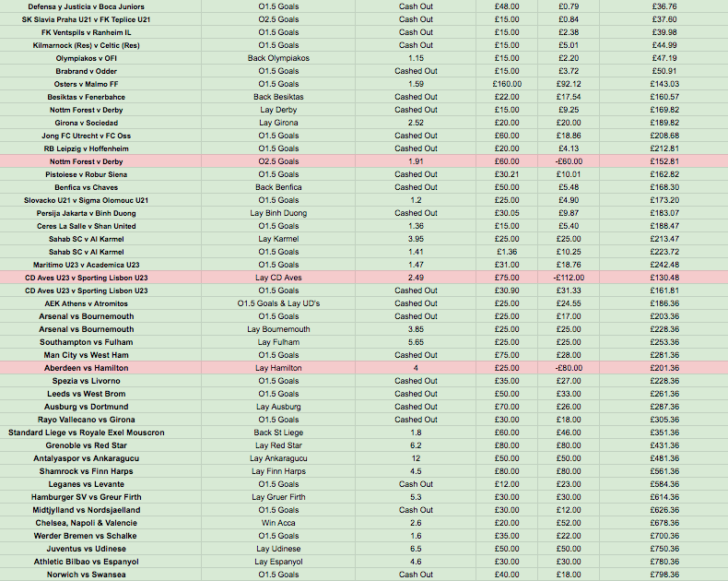Select the Lay Bournemouth bet cell
Image resolution: width=728 pixels, height=581 pixels.
278,329
